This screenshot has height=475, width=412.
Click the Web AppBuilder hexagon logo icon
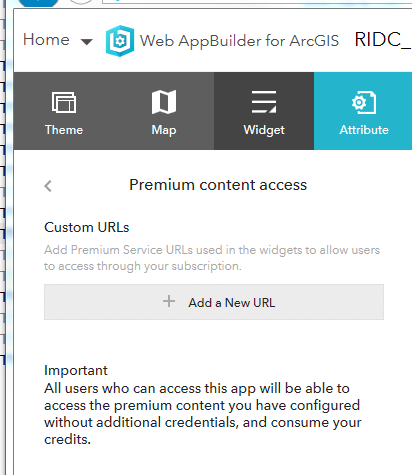(x=120, y=41)
